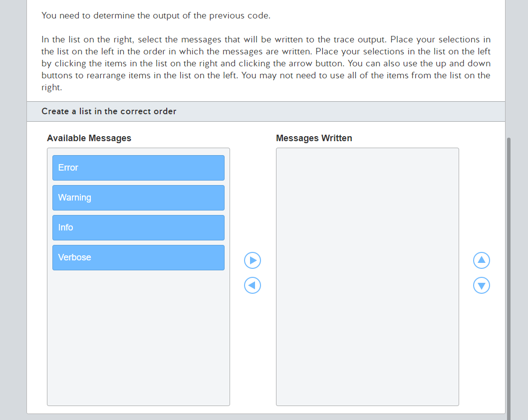This screenshot has width=528, height=420.
Task: Click the move-right arrow button
Action: pyautogui.click(x=253, y=260)
